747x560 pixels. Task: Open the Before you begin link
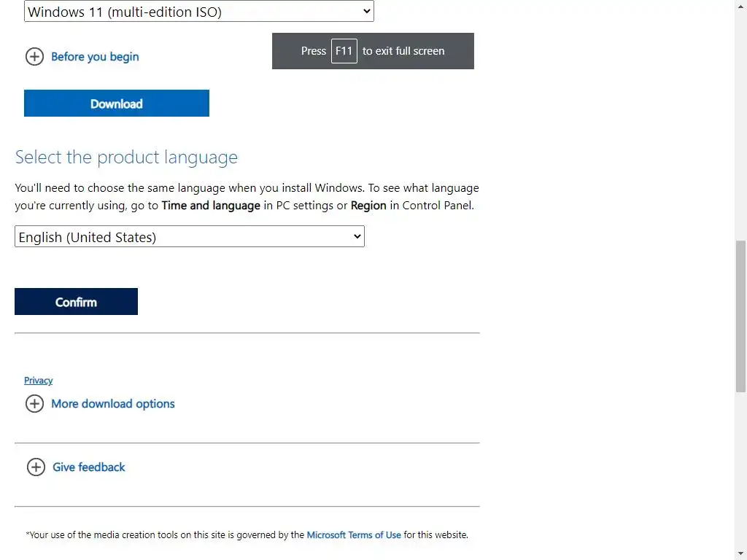pyautogui.click(x=95, y=57)
